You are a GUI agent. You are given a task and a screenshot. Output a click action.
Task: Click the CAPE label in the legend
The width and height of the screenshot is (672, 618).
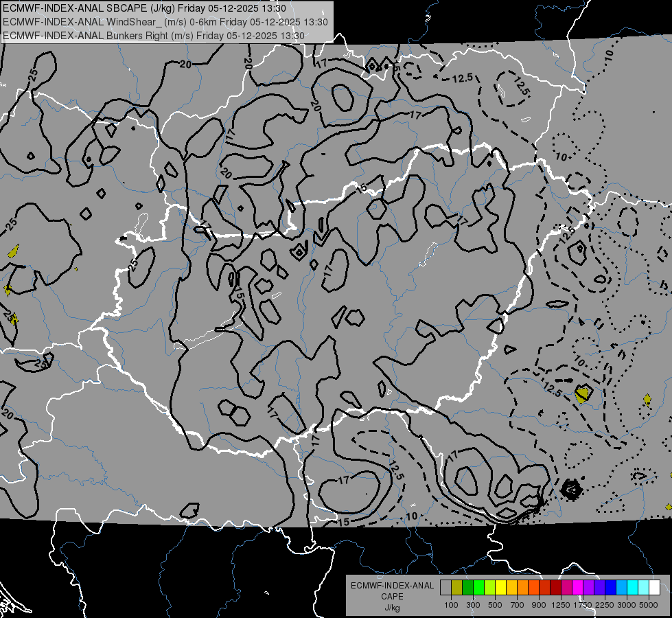tap(392, 597)
